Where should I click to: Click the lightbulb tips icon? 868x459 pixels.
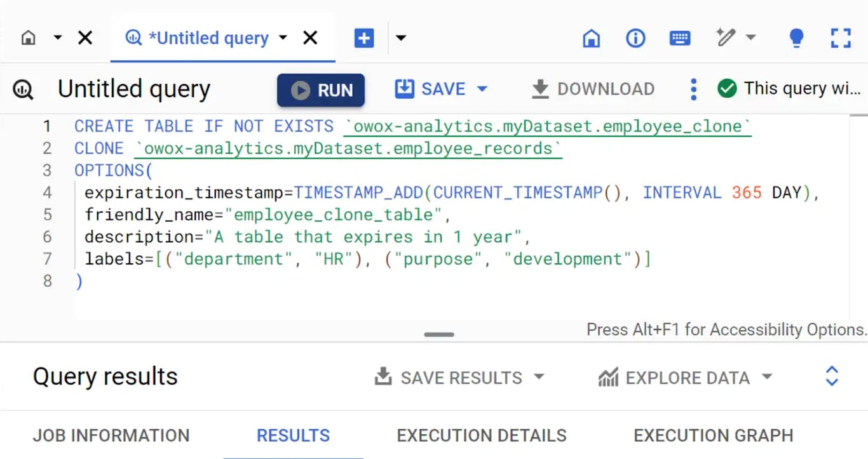tap(796, 38)
